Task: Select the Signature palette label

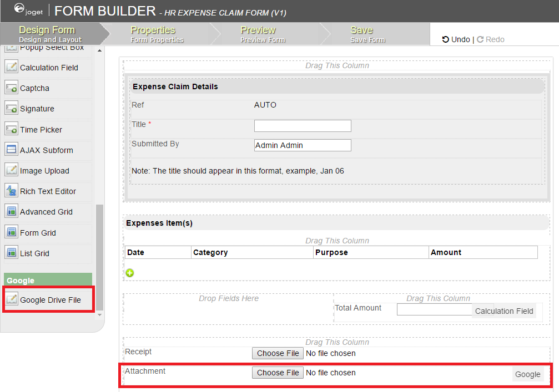Action: (37, 109)
